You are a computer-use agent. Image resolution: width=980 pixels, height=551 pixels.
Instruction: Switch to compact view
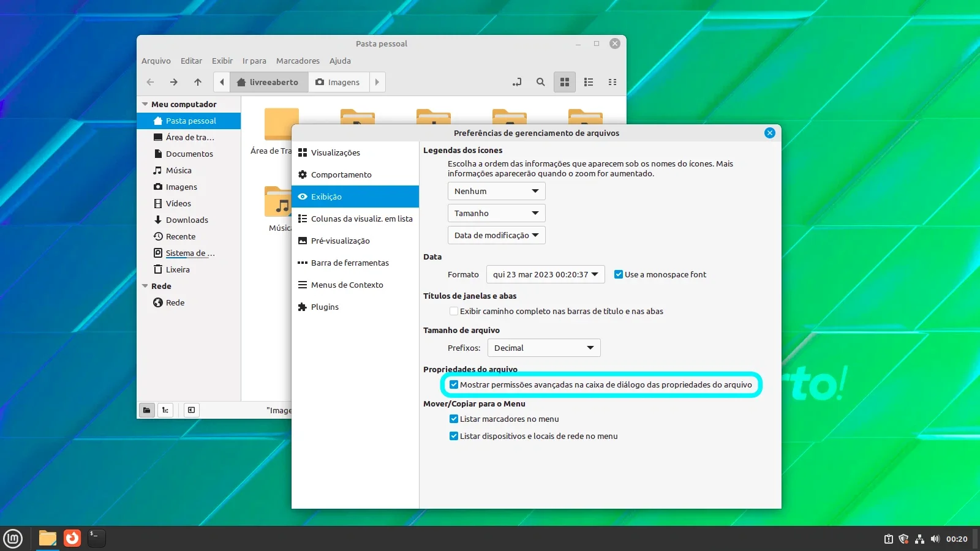pos(612,82)
